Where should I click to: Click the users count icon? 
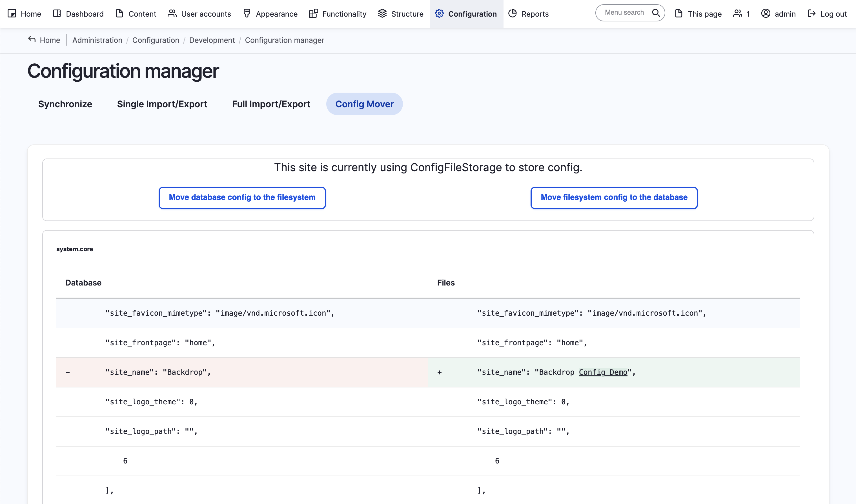[x=737, y=14]
